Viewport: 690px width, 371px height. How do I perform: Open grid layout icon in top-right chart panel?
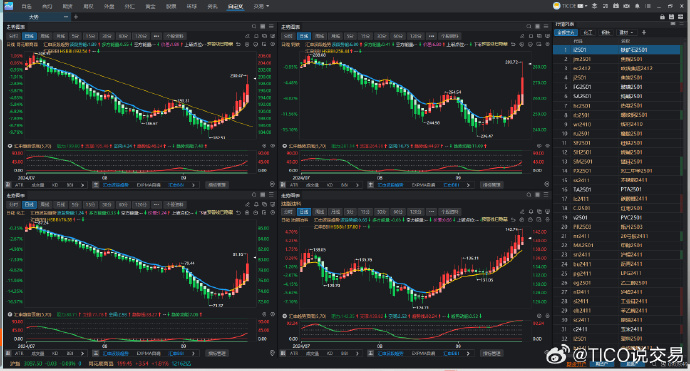click(x=537, y=27)
